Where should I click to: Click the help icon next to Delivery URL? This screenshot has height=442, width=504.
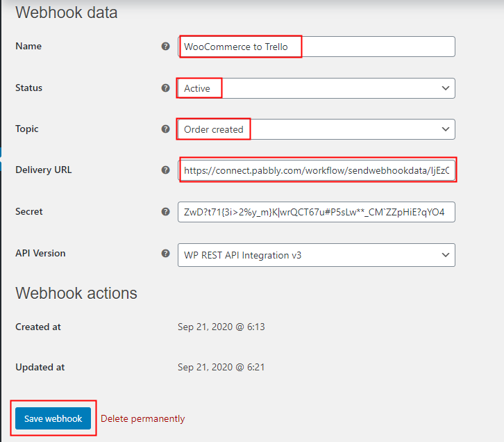165,170
